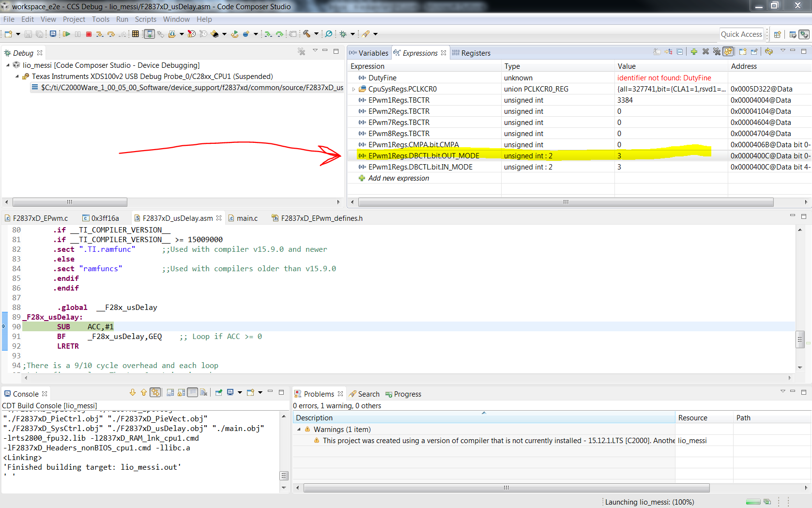Click the green bug Debug icon
This screenshot has height=508, width=812.
343,34
